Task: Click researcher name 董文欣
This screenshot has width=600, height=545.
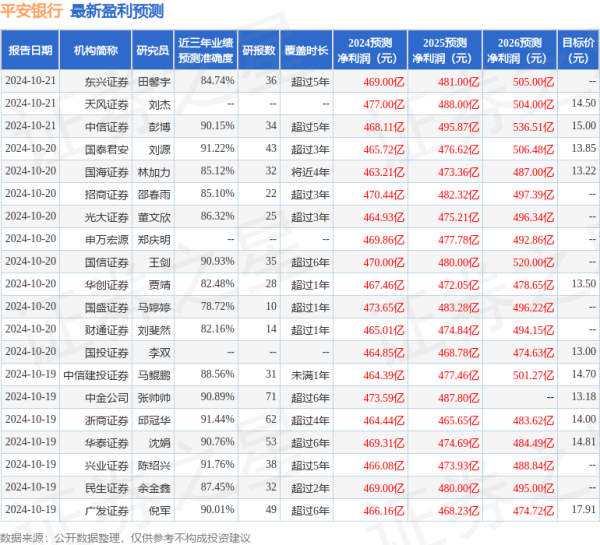Action: click(x=154, y=217)
